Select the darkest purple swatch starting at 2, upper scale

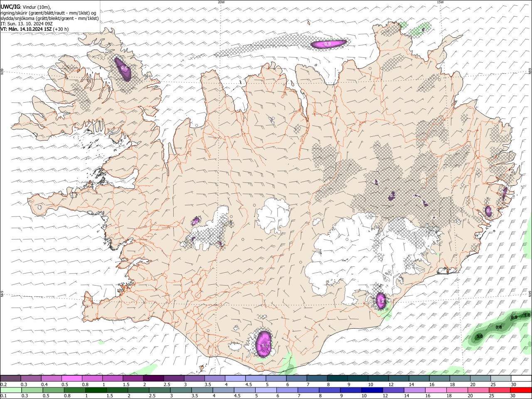(153, 378)
